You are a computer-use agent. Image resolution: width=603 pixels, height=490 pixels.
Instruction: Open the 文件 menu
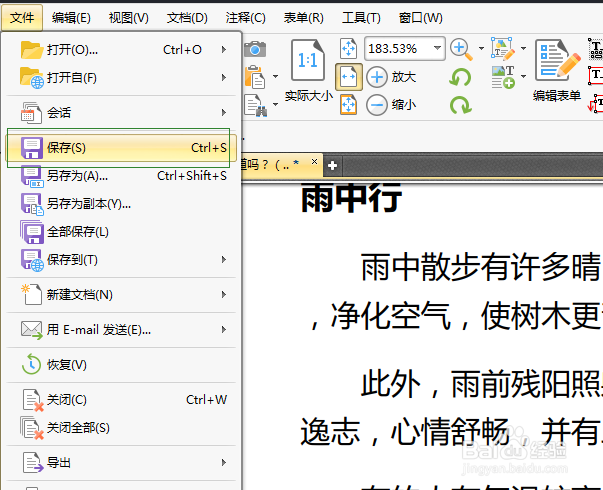click(22, 18)
